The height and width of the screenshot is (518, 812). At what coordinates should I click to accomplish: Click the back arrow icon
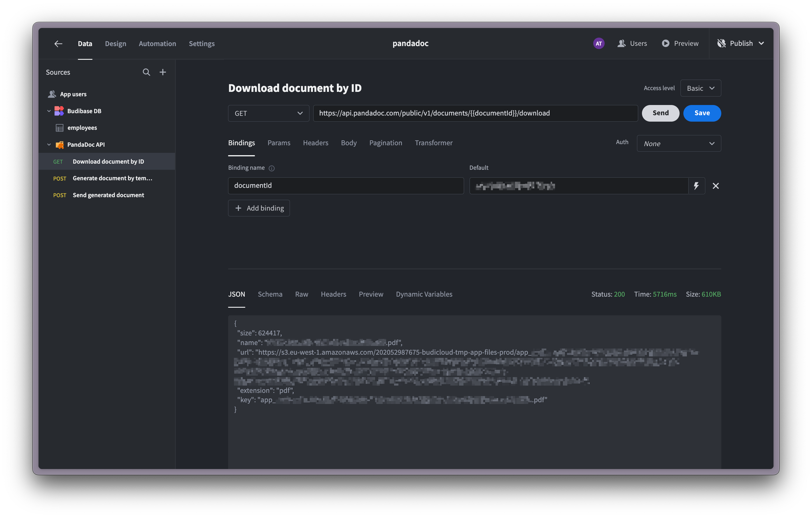click(58, 43)
